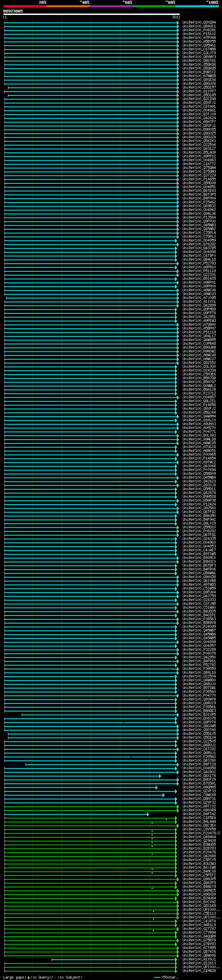The height and width of the screenshot is (980, 222).
Task: Select hit label UniRef100_A1YYP7
Action: pos(199,91)
